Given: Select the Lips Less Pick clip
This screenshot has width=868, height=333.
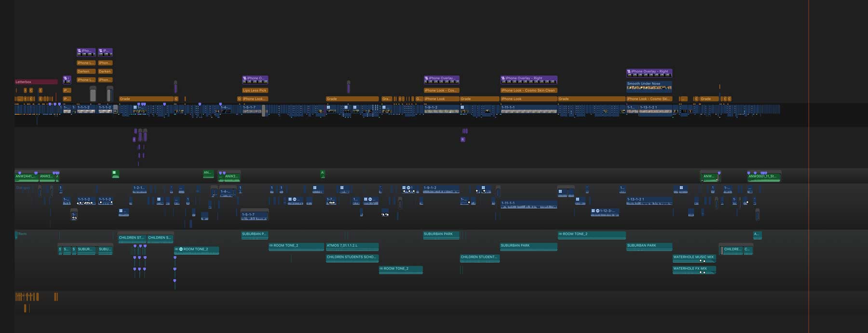Looking at the screenshot, I should tap(255, 90).
